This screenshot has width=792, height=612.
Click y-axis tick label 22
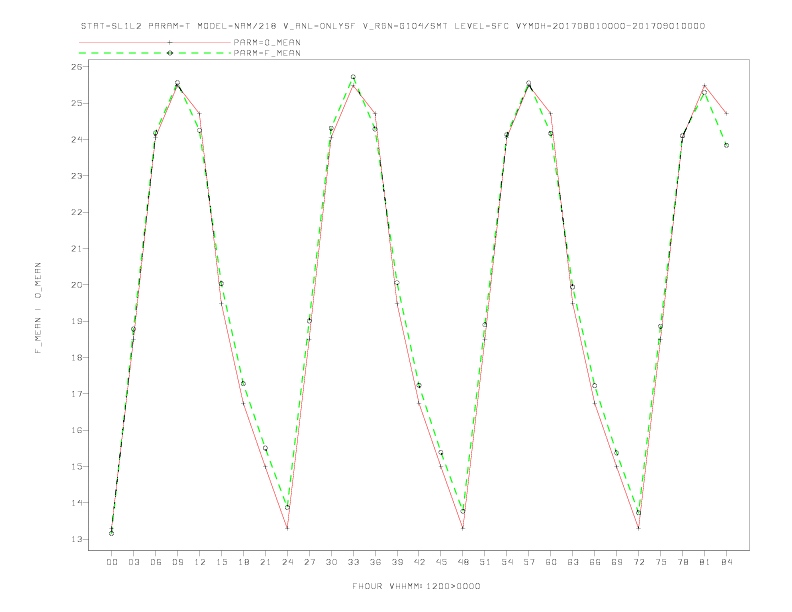tap(76, 212)
